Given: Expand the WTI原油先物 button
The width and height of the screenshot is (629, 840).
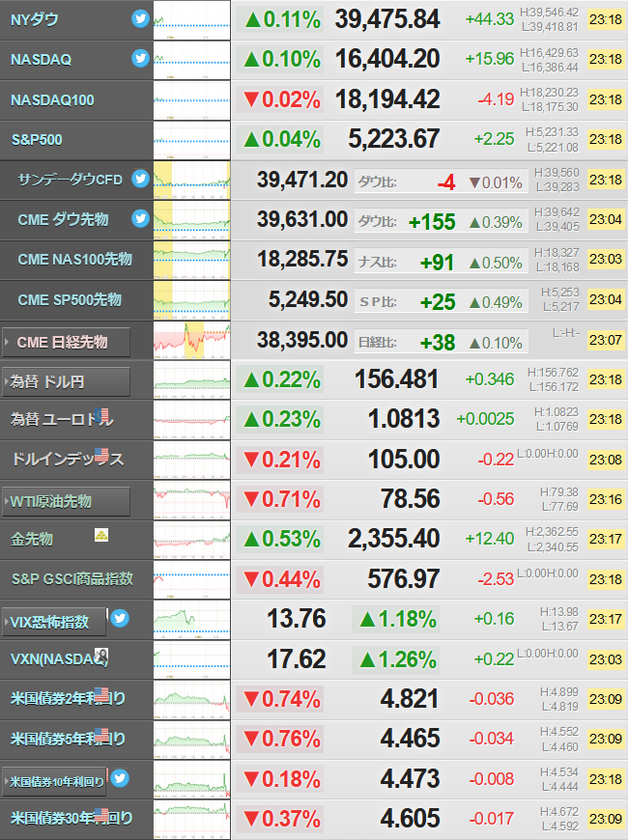Looking at the screenshot, I should click(x=67, y=502).
